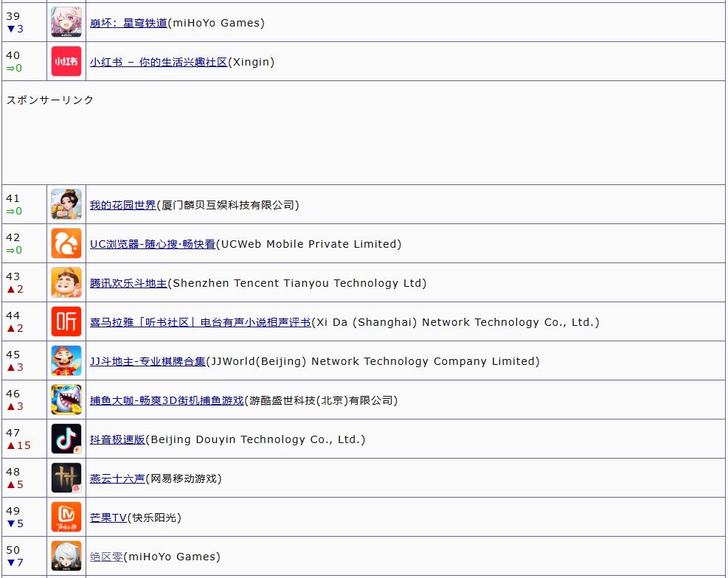Click the (UCWeb Mobile Private Limited) text
Image resolution: width=728 pixels, height=578 pixels.
pyautogui.click(x=309, y=244)
